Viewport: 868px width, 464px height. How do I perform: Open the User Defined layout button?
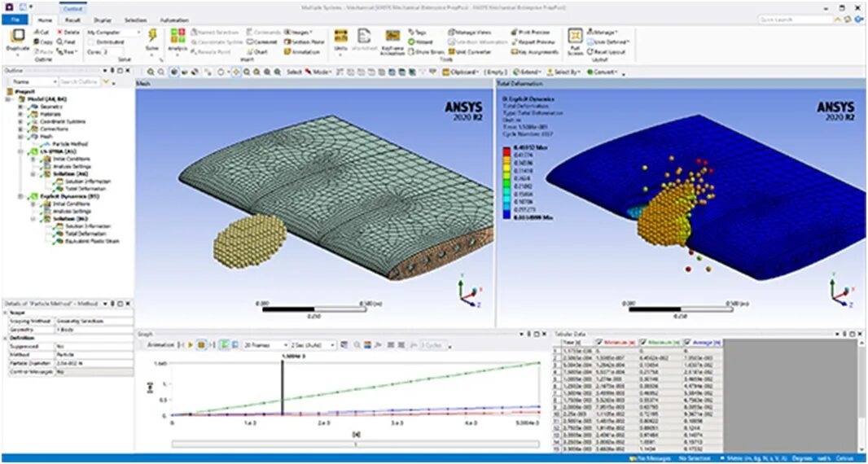[608, 42]
